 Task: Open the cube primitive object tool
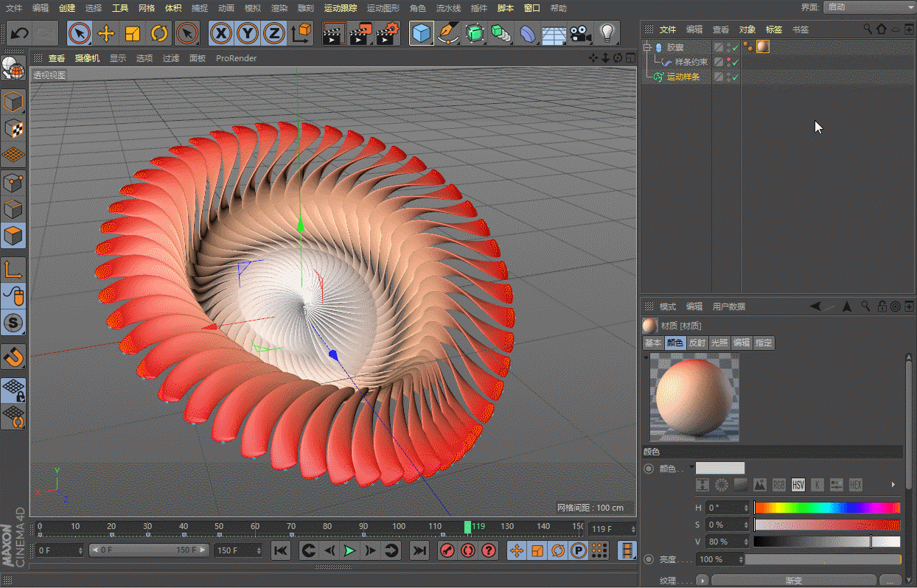tap(421, 33)
